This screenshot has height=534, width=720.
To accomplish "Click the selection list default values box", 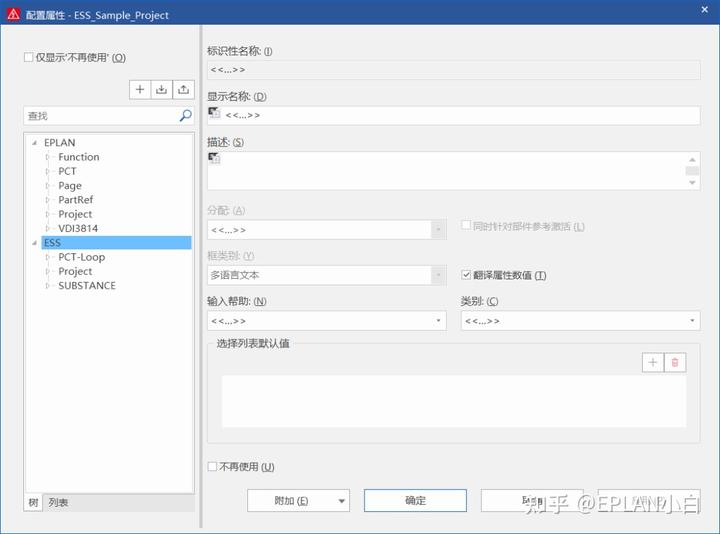I will pyautogui.click(x=454, y=401).
